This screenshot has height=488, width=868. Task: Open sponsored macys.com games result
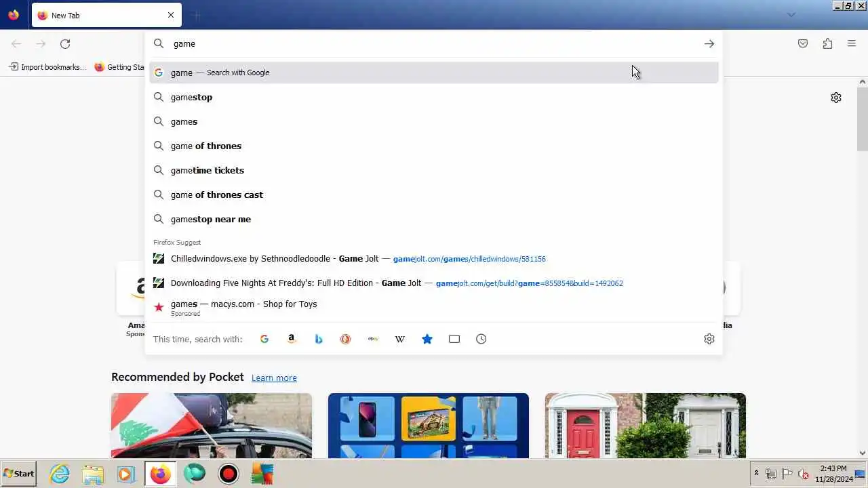[x=434, y=307]
